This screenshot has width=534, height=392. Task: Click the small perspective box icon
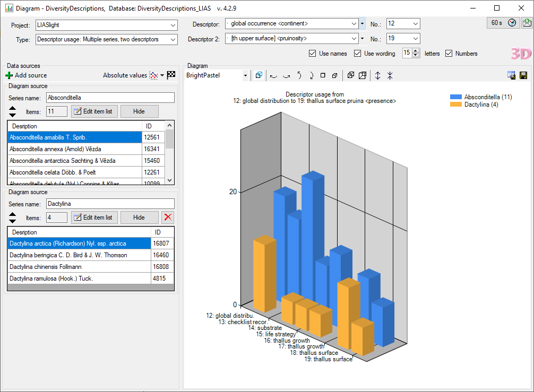[x=335, y=75]
